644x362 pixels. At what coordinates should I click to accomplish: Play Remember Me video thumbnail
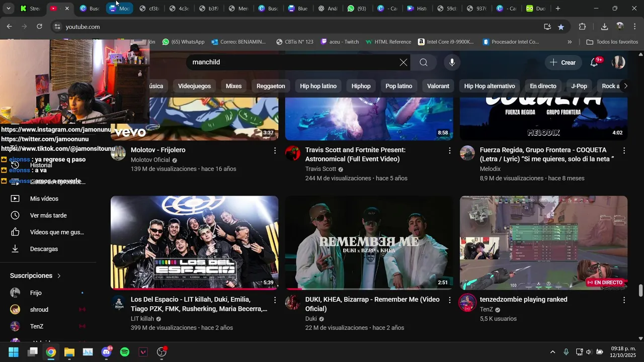point(369,243)
